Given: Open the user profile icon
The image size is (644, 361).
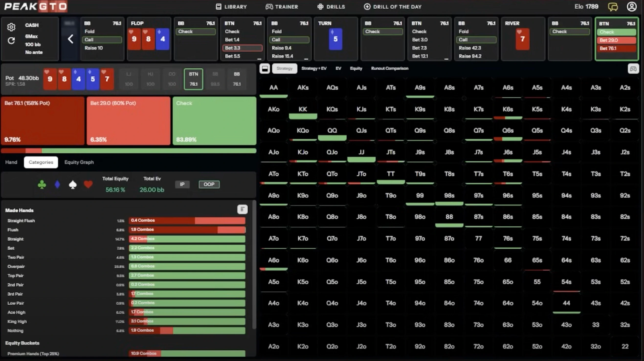Looking at the screenshot, I should tap(632, 7).
